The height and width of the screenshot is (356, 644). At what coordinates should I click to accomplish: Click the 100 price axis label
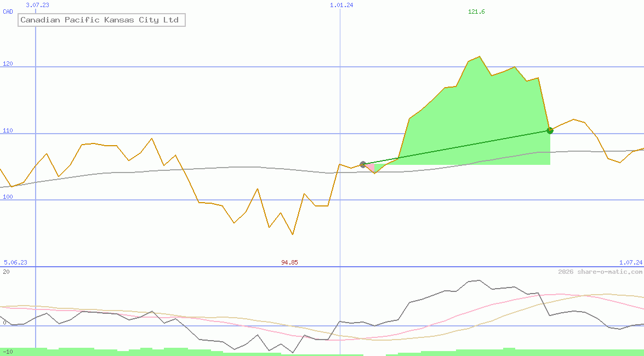coord(8,197)
